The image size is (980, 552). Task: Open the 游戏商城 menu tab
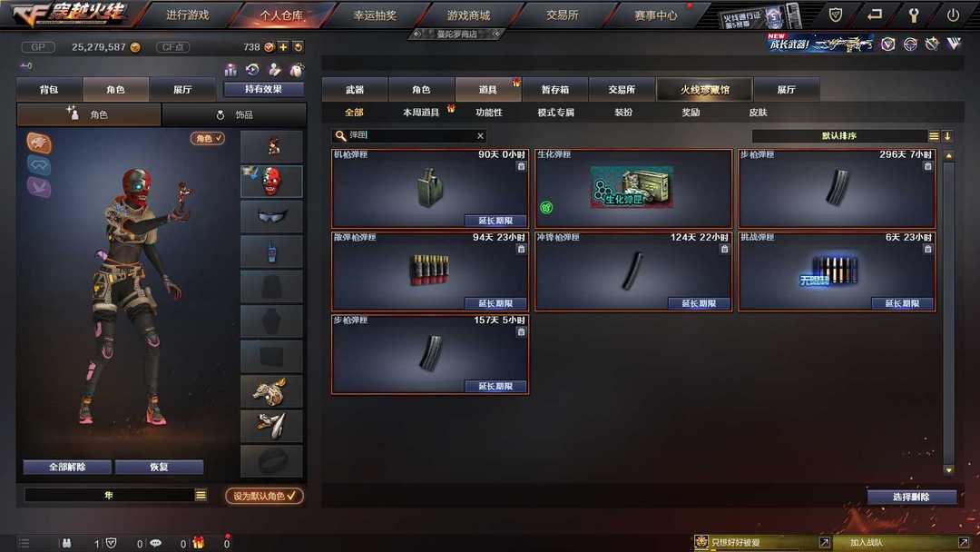click(469, 15)
